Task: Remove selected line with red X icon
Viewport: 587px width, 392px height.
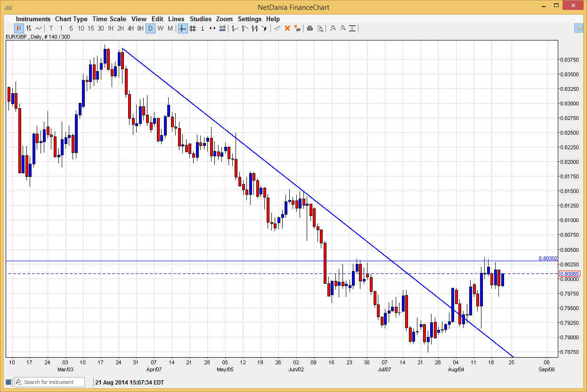Action: click(x=287, y=28)
